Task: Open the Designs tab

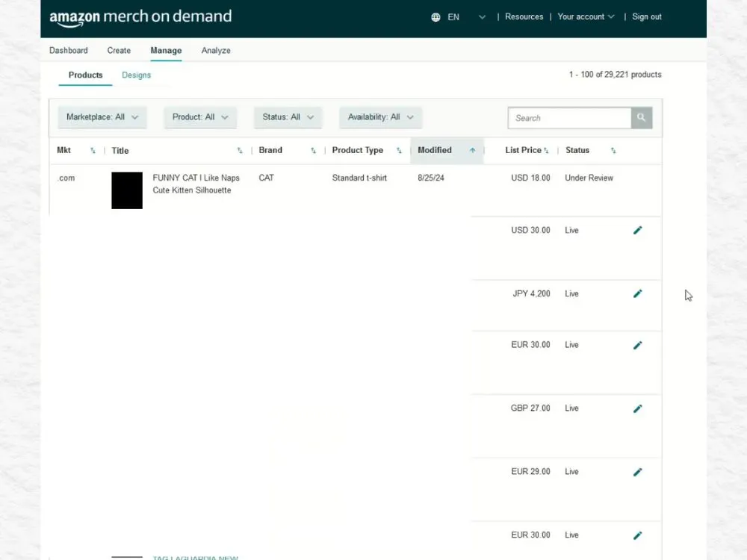Action: [136, 75]
